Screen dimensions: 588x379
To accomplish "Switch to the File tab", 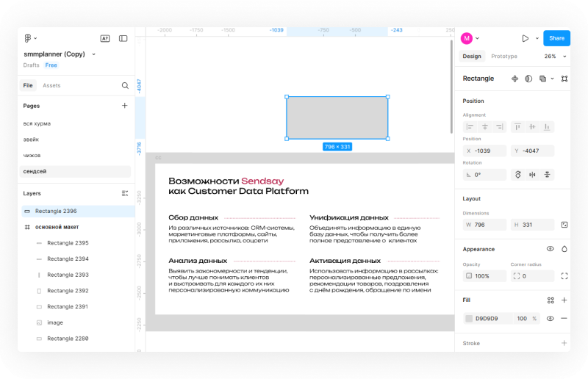I will tap(28, 85).
